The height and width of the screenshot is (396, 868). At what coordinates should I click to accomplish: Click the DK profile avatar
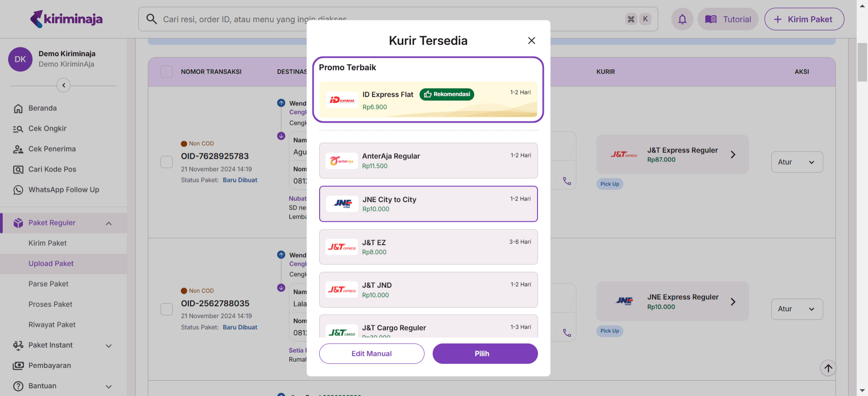[x=20, y=59]
